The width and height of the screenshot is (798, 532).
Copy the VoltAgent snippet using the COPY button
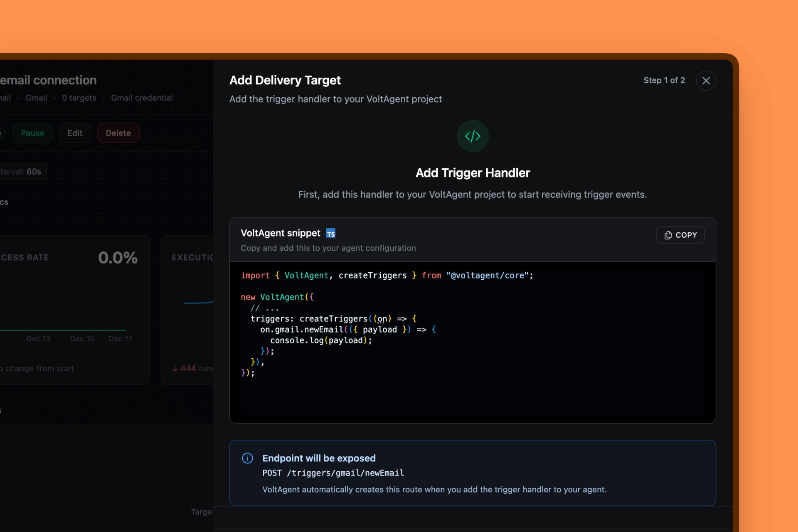coord(680,235)
